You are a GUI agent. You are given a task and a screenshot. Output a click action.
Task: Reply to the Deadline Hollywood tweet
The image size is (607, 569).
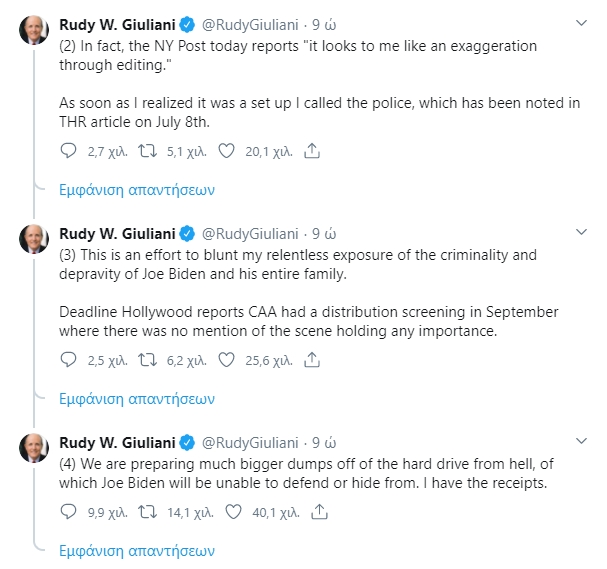point(69,359)
